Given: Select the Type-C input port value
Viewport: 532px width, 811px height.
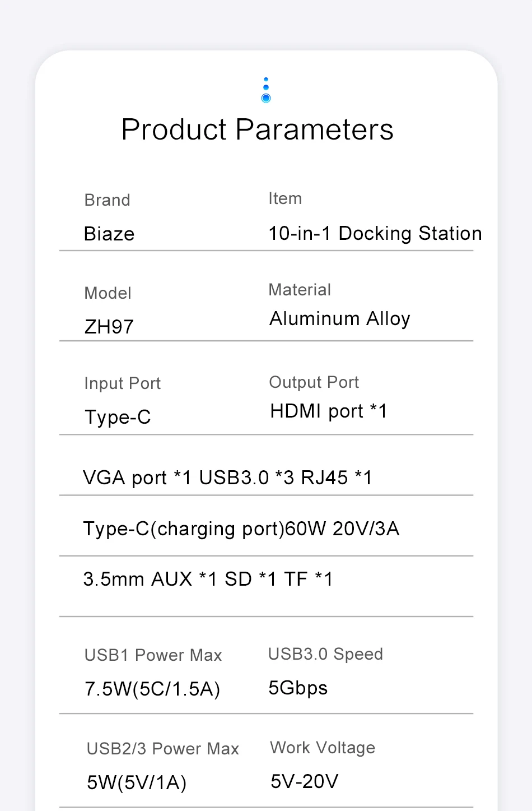Looking at the screenshot, I should [118, 417].
